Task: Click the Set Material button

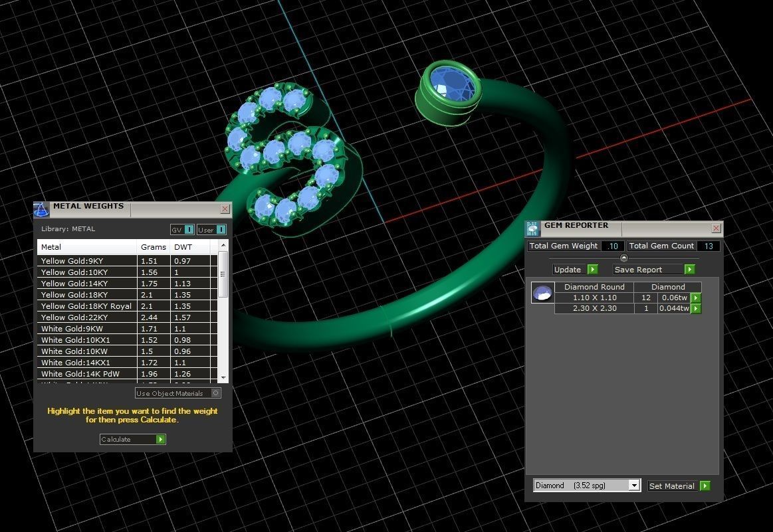Action: [x=679, y=486]
